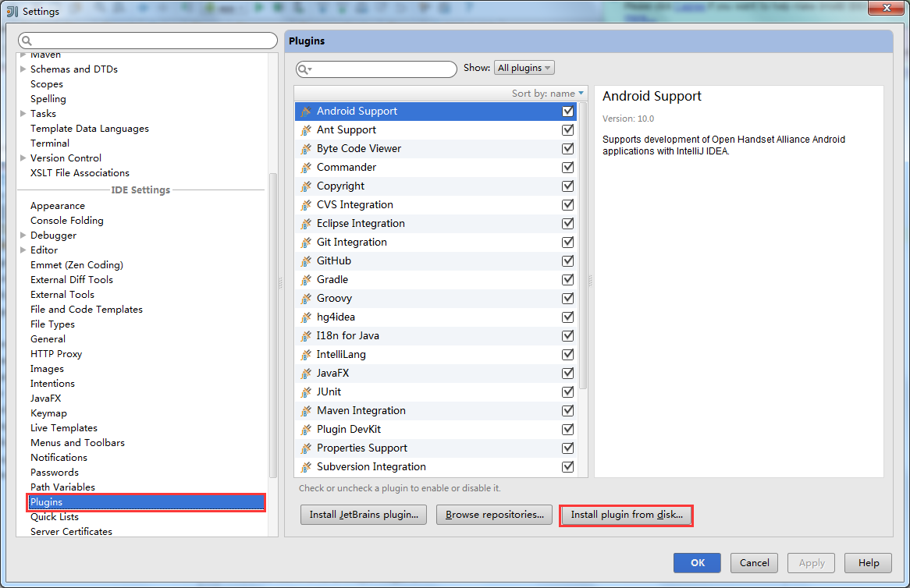The image size is (910, 588).
Task: Focus the plugin search field
Action: (x=376, y=69)
